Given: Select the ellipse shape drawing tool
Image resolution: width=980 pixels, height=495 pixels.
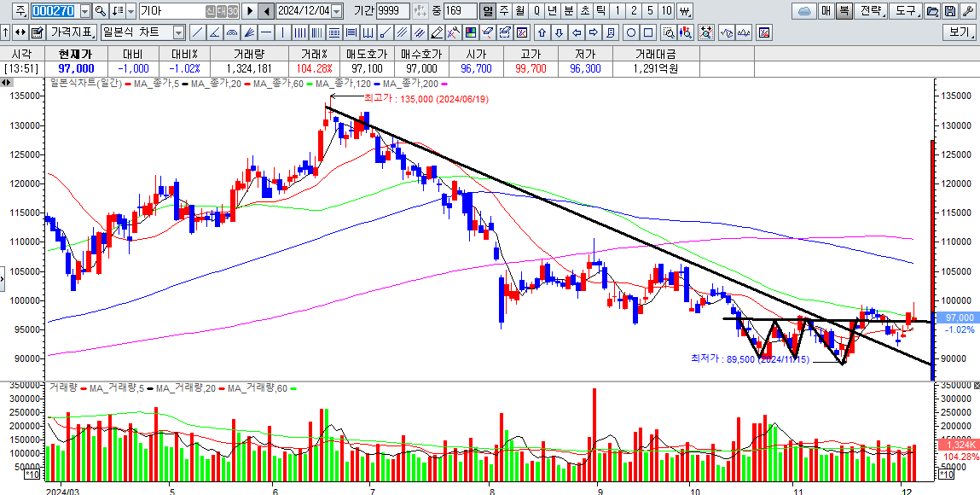Looking at the screenshot, I should 630,32.
